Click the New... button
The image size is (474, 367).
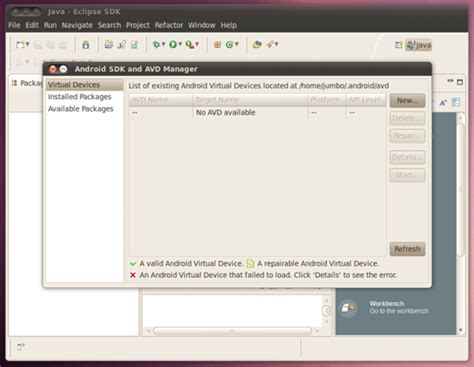pos(407,101)
